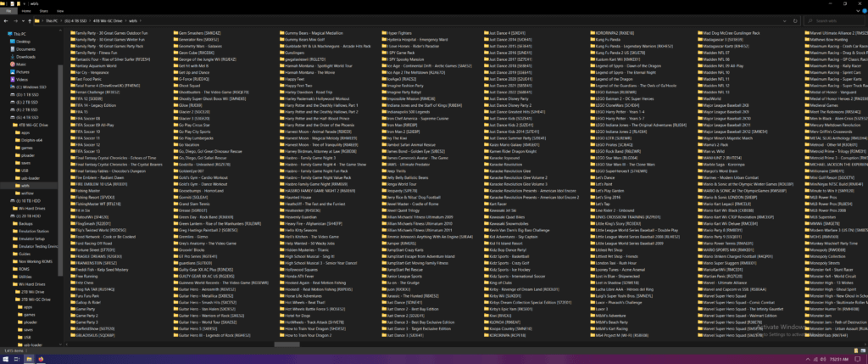
Task: Select 4TB Wii-GC Drive in address path
Action: [108, 21]
